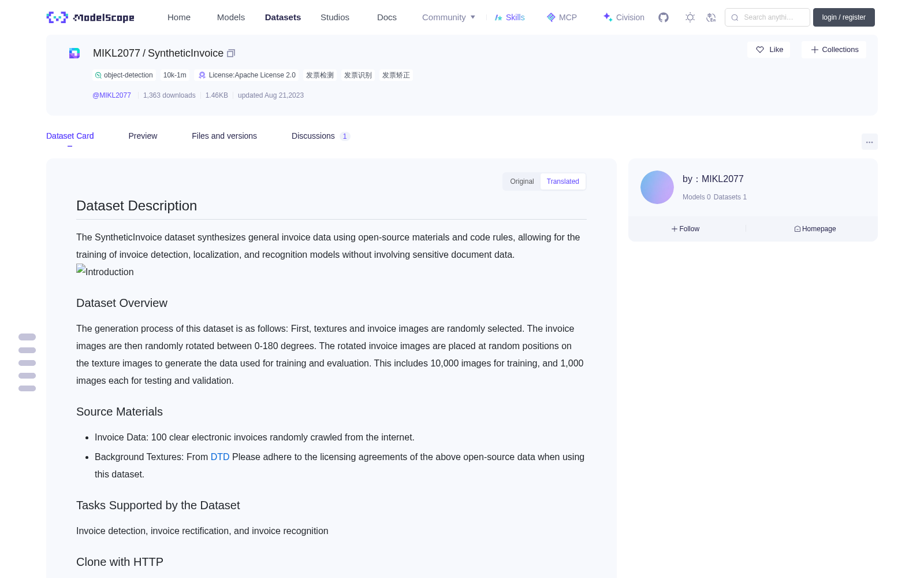Image resolution: width=924 pixels, height=578 pixels.
Task: Switch to the Dataset Card tab
Action: [70, 136]
